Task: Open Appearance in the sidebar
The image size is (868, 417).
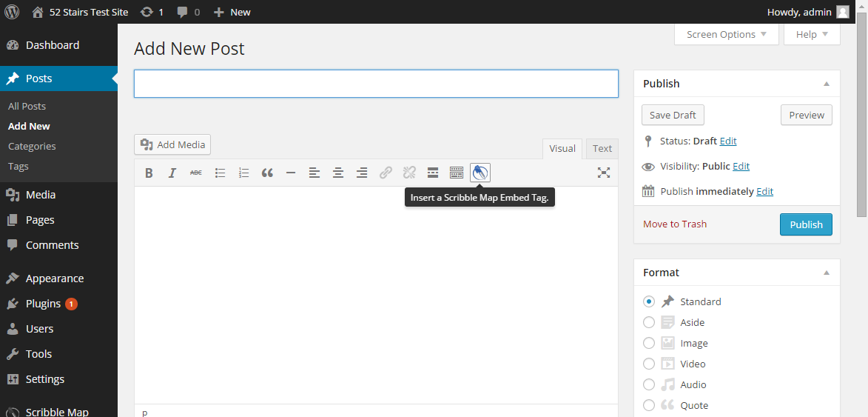Action: [58, 278]
